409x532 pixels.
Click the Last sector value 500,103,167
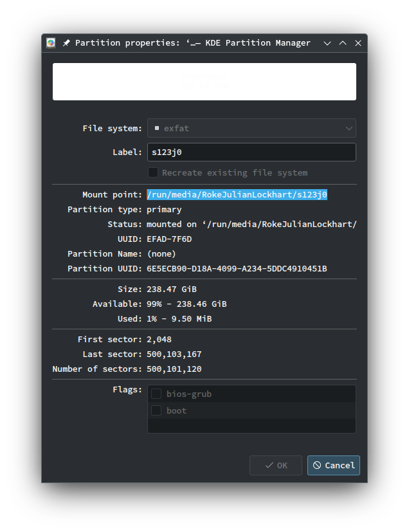pos(174,354)
